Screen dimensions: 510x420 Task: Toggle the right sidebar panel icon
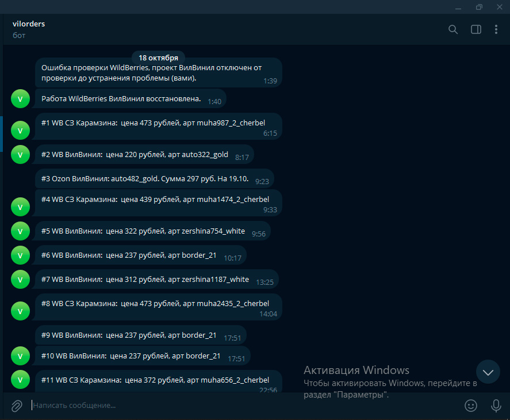click(476, 29)
